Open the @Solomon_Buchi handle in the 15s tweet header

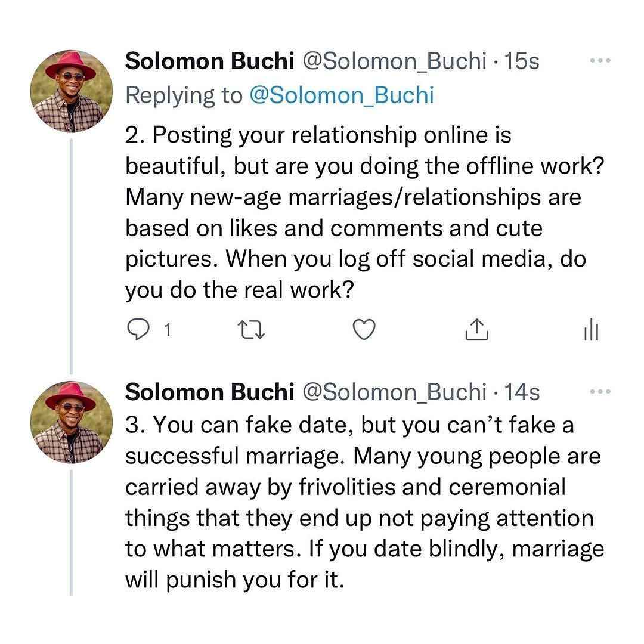(x=395, y=61)
